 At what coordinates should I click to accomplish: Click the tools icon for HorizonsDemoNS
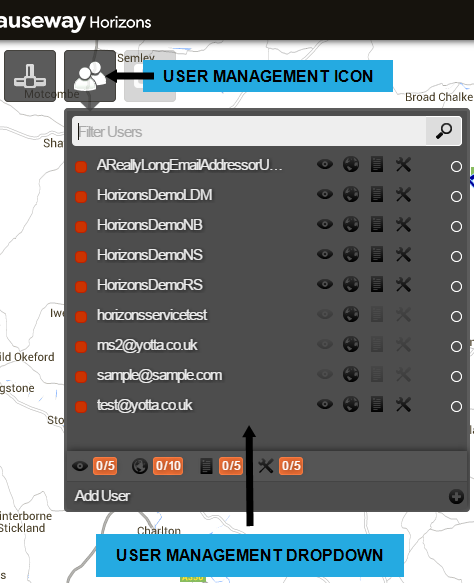pyautogui.click(x=403, y=255)
